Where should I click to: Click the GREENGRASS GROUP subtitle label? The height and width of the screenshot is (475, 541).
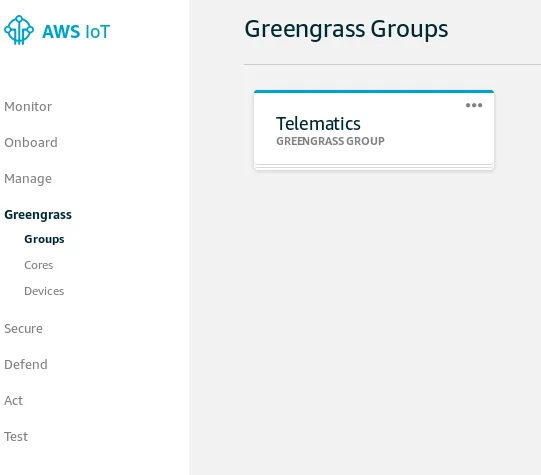[330, 141]
